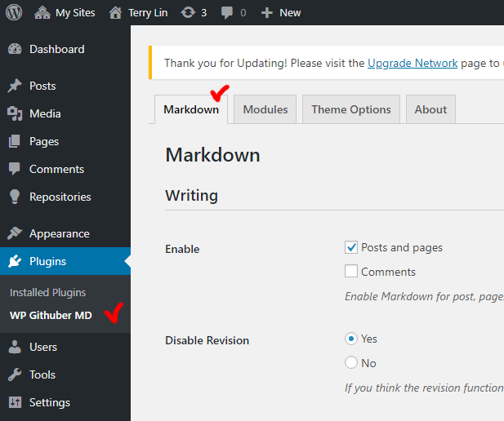Click the Comments speech bubble sidebar icon

[x=15, y=169]
